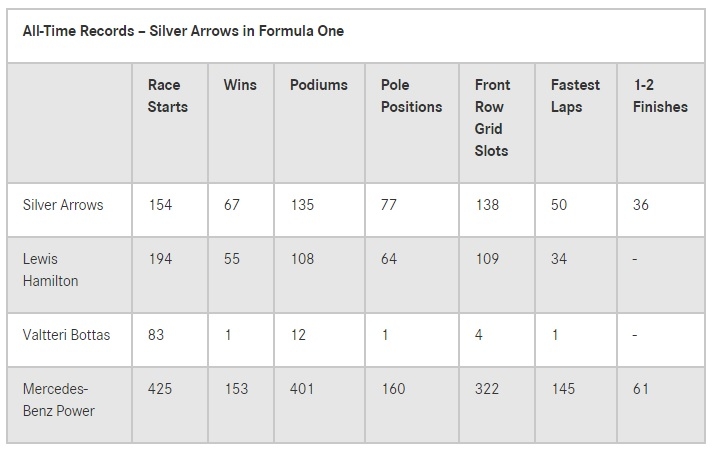
Task: Click Mercedes-Benz Power podiums value 401
Action: 302,389
